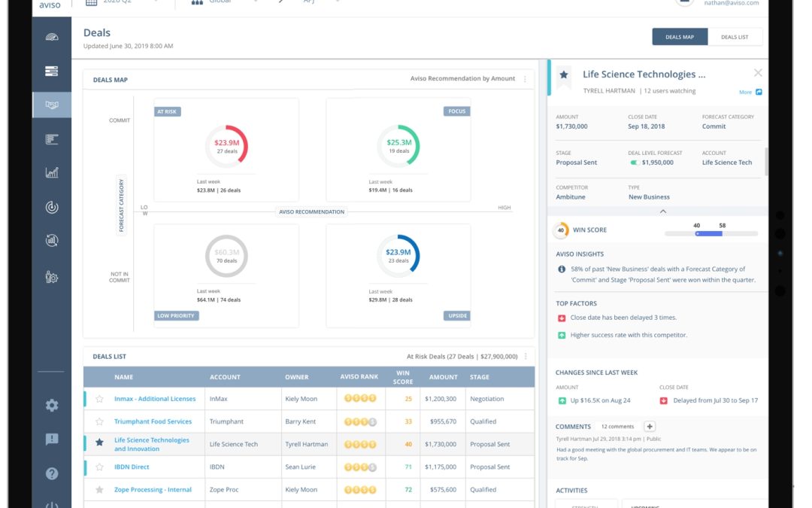The image size is (812, 508).
Task: Open Inmax - Additional Licenses deal link
Action: pyautogui.click(x=155, y=399)
